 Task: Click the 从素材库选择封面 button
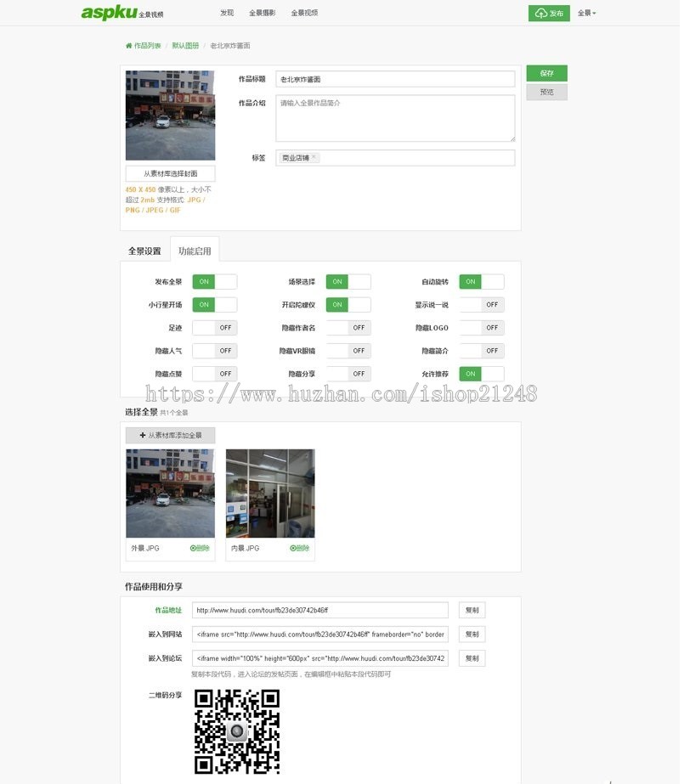click(x=170, y=172)
